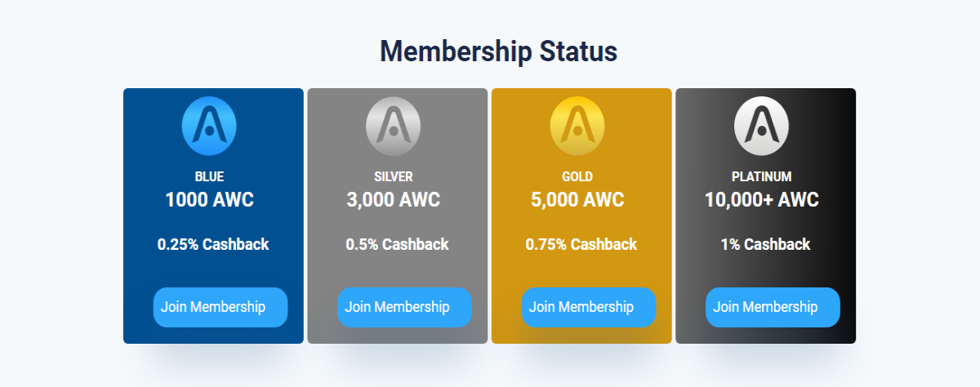Join the Blue membership tier
The width and height of the screenshot is (980, 387).
tap(220, 307)
